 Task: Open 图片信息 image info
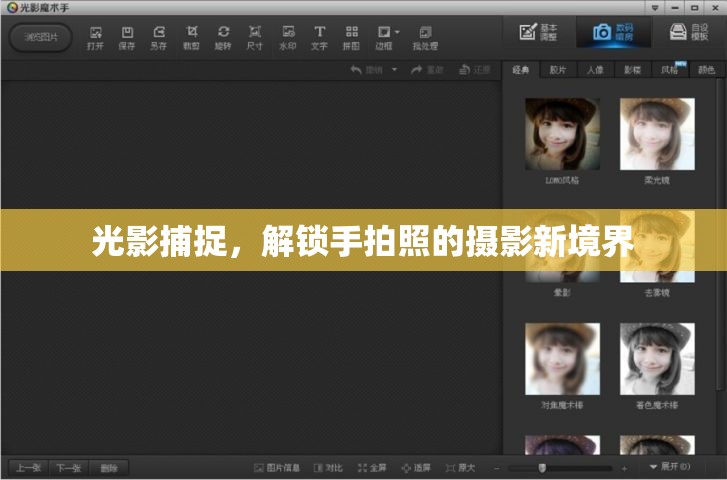pos(277,467)
